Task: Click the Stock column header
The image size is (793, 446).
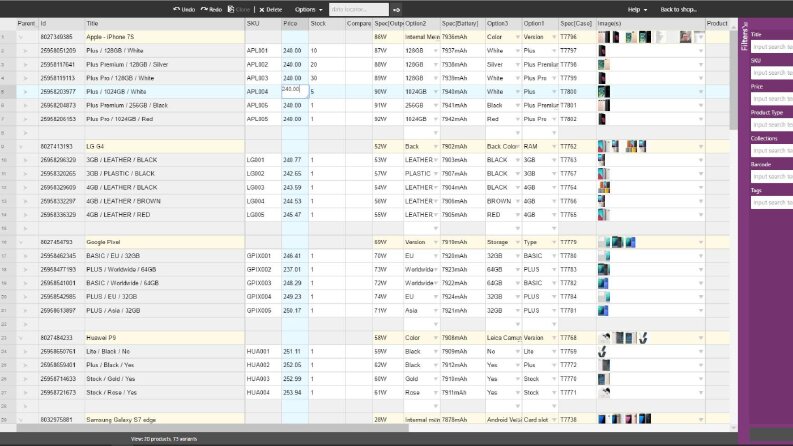Action: [327, 24]
